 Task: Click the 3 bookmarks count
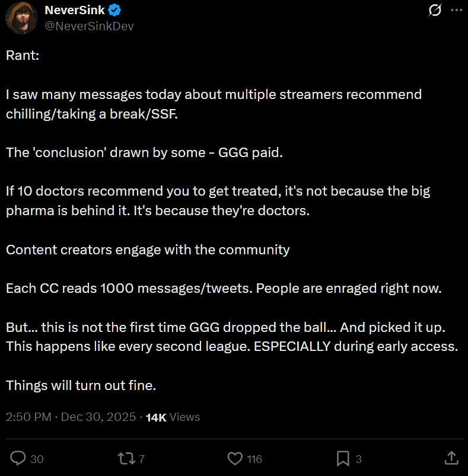click(x=358, y=459)
